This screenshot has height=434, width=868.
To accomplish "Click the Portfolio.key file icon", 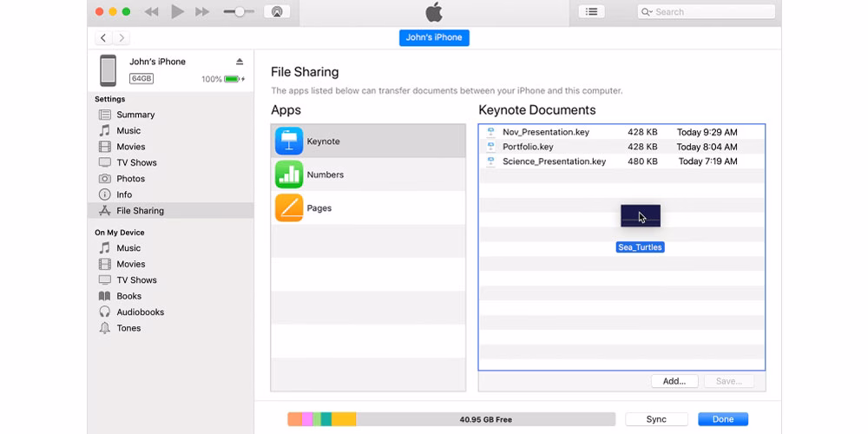I will click(x=490, y=147).
